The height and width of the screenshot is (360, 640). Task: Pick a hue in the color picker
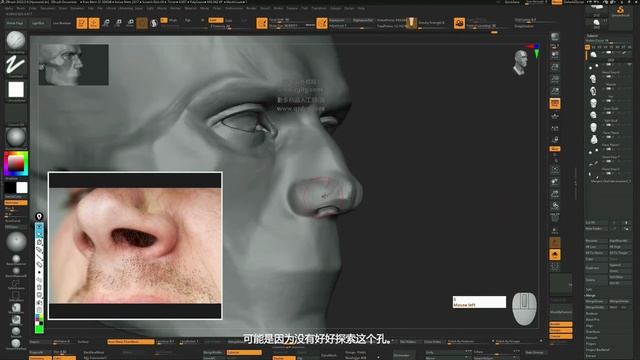pyautogui.click(x=16, y=164)
